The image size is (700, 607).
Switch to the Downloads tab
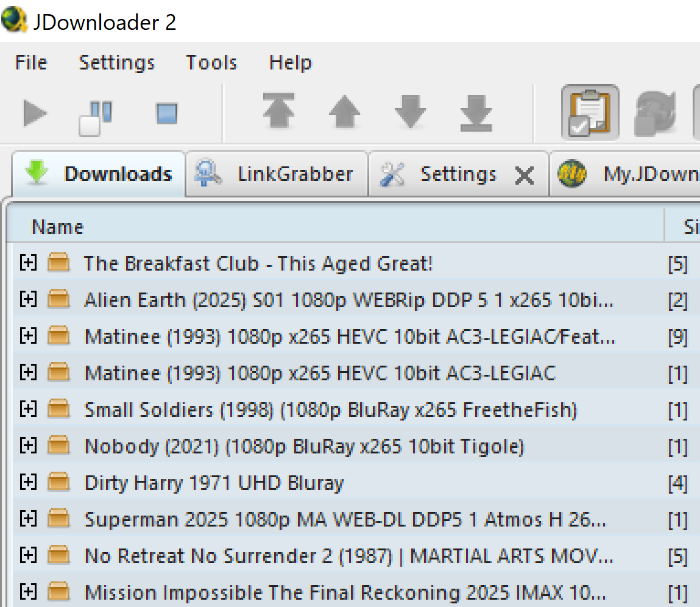pos(99,174)
